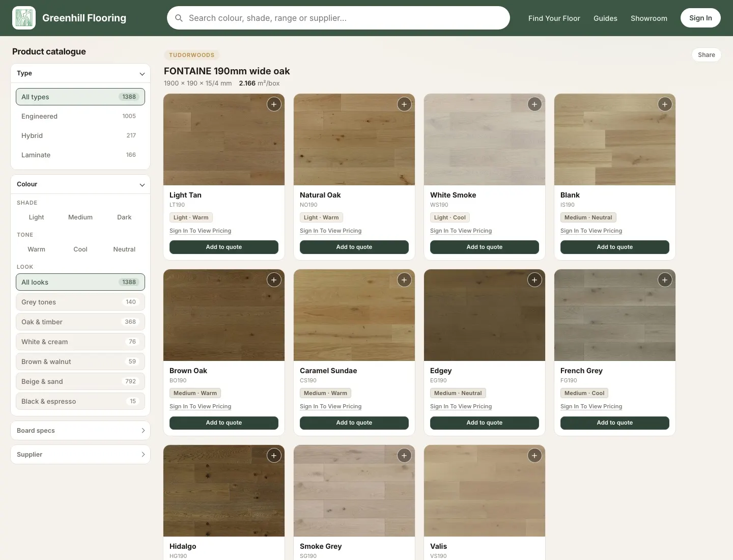Click the plus icon on Brown Oak
The image size is (733, 560).
click(274, 280)
